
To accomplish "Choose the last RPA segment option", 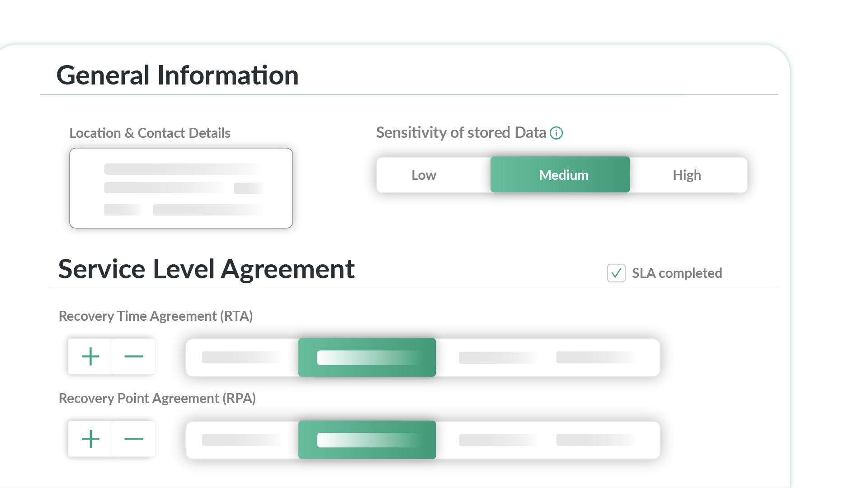I will pos(597,440).
